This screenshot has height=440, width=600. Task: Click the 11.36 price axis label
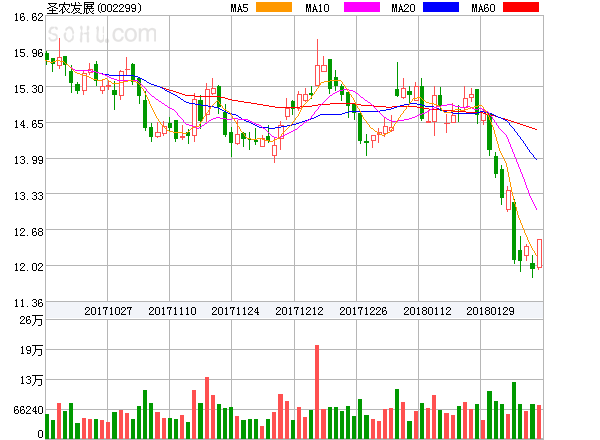tap(29, 303)
